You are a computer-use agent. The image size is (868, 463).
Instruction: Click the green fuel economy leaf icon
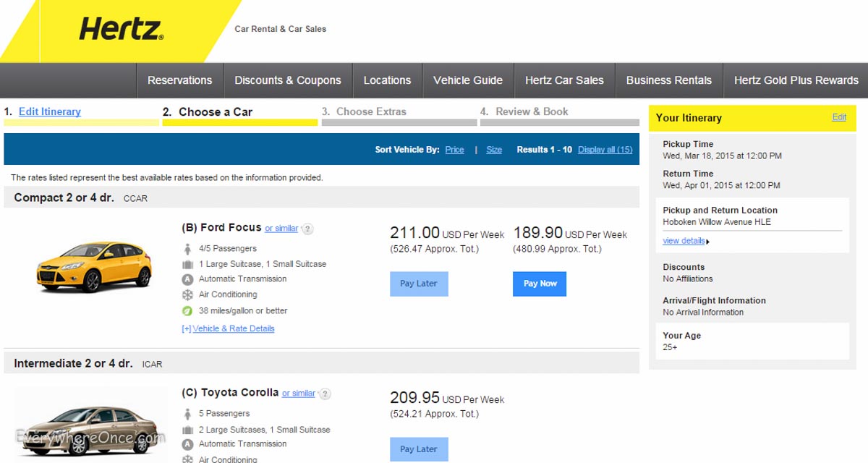(x=187, y=311)
